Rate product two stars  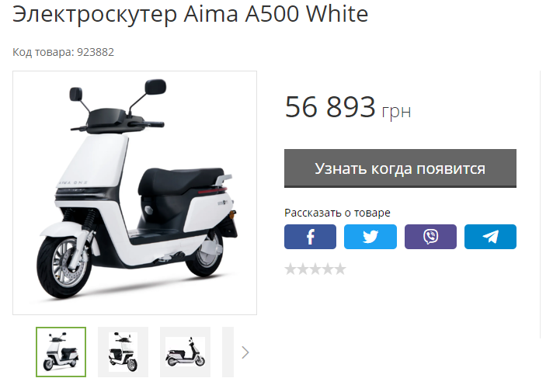tap(303, 269)
